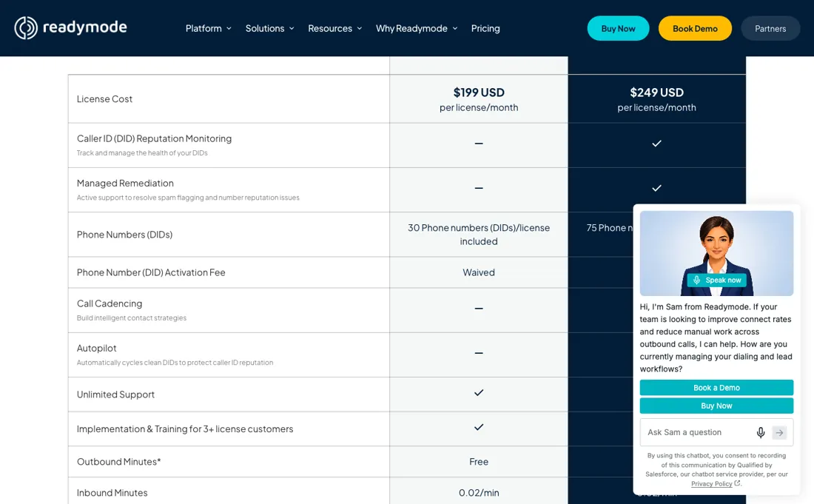
Task: Expand the Solutions menu
Action: 269,29
